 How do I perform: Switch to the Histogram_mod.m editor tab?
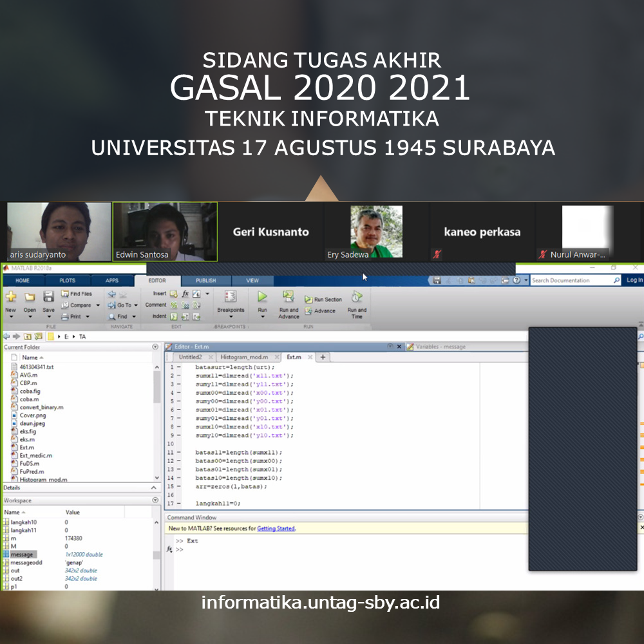click(x=244, y=357)
